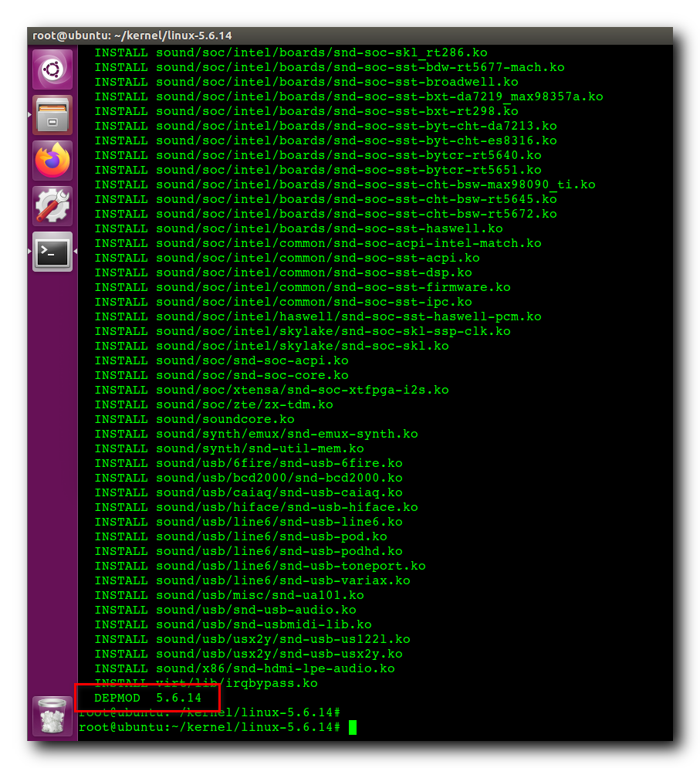Click the line snd-usb-pod.ko
This screenshot has width=700, height=768.
(x=241, y=537)
